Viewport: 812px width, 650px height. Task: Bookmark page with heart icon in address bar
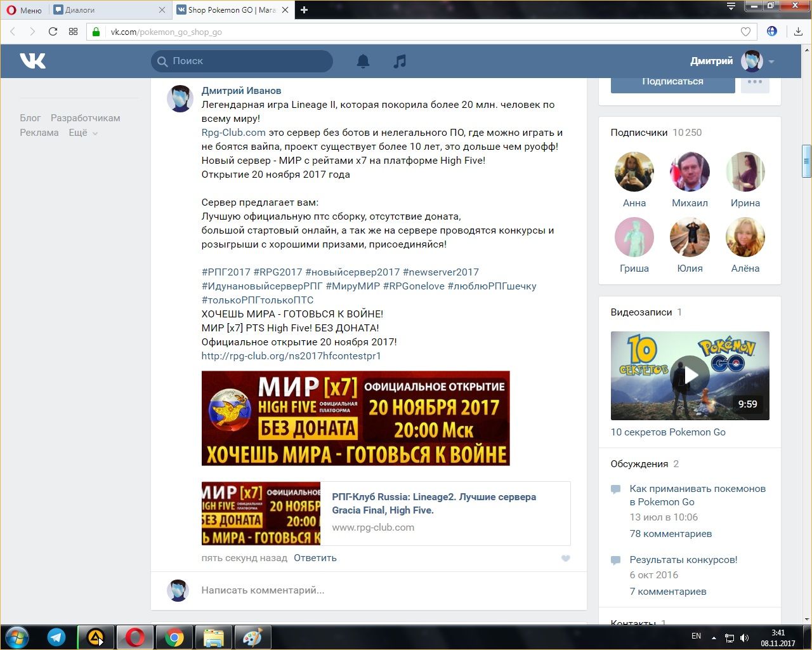pyautogui.click(x=745, y=32)
